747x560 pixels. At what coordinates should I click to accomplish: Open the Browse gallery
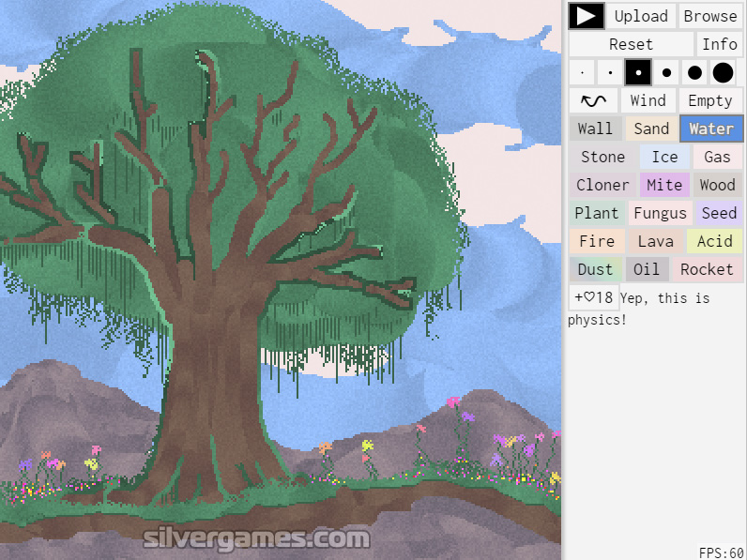[x=709, y=16]
